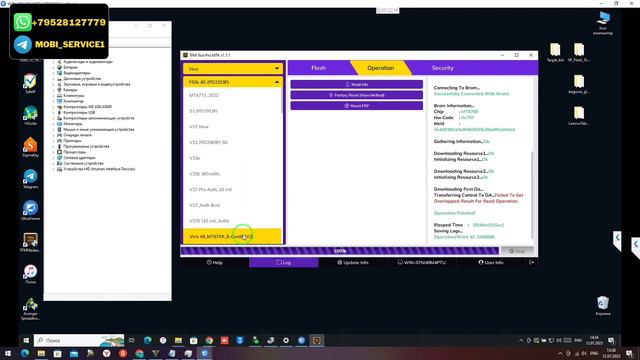Click the model list scrollbar
The image size is (640, 360).
[282, 100]
